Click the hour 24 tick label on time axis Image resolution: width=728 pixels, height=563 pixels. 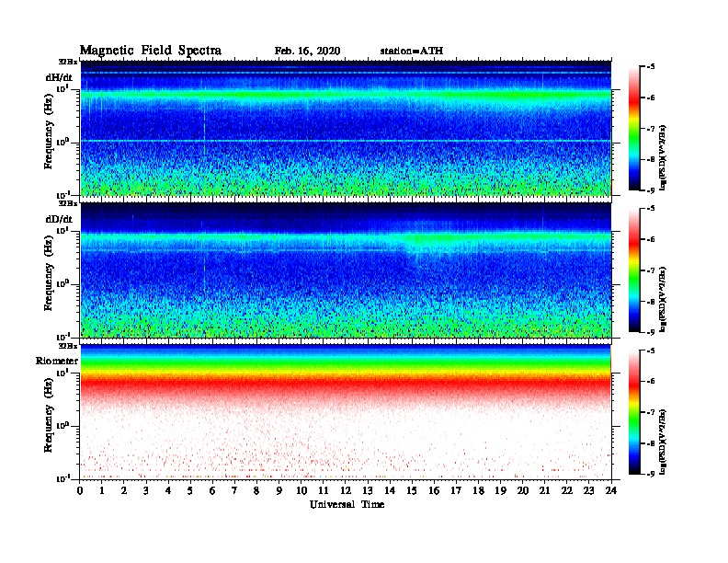click(x=611, y=490)
